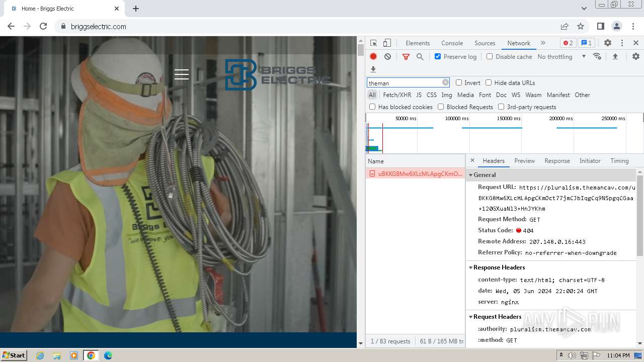Screen dimensions: 644x362
Task: Launch Internet Explorer from taskbar
Action: pos(40,355)
